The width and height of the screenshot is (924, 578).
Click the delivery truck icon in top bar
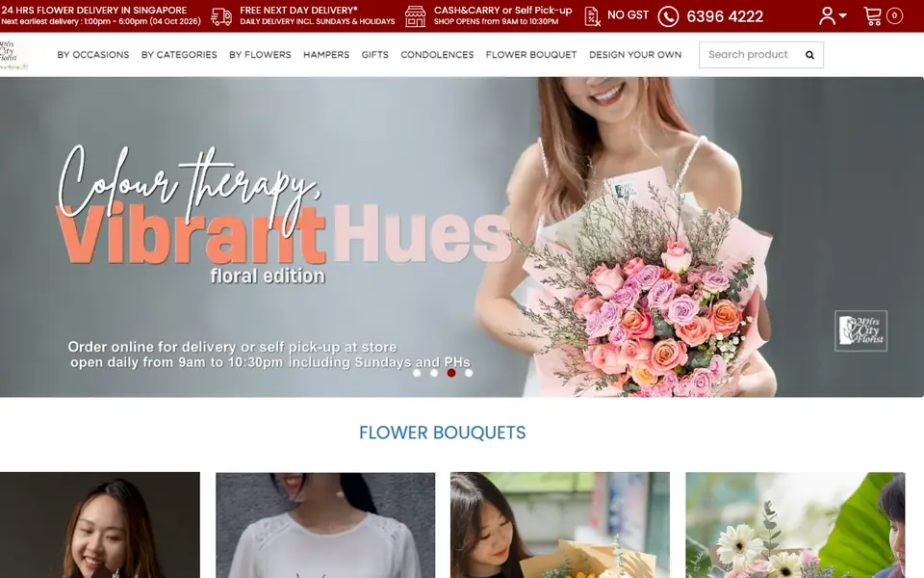pyautogui.click(x=221, y=16)
